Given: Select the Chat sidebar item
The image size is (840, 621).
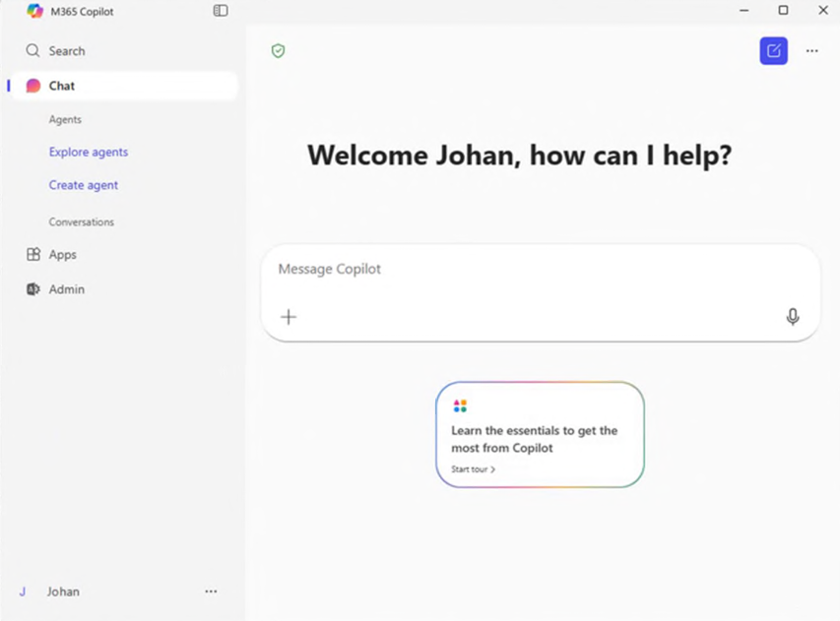Looking at the screenshot, I should tap(124, 86).
